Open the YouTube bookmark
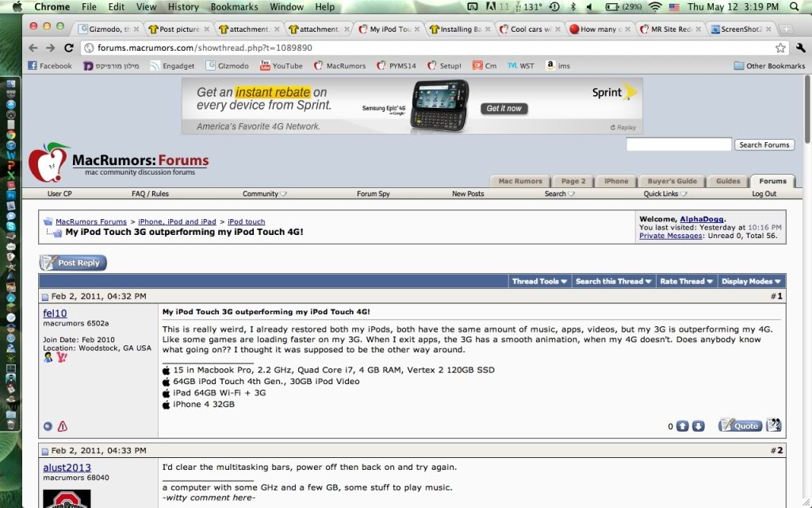Image resolution: width=812 pixels, height=508 pixels. click(x=282, y=66)
